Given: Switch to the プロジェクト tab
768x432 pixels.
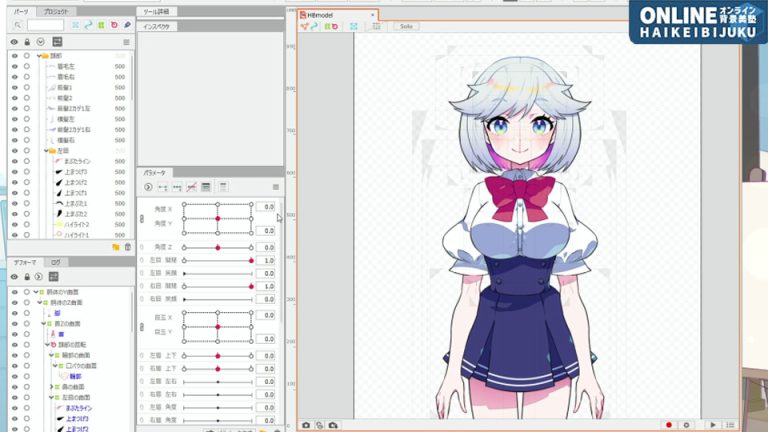Looking at the screenshot, I should pyautogui.click(x=57, y=10).
